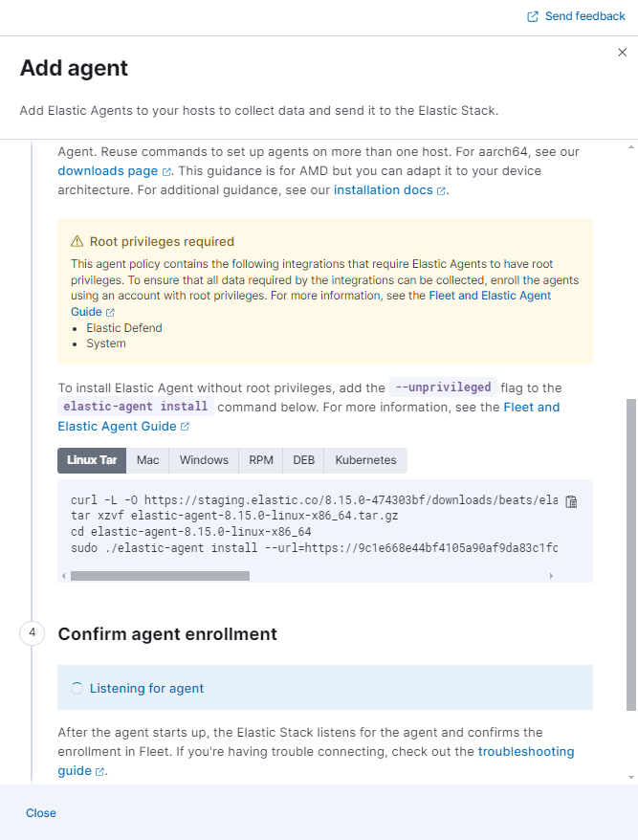Select the DEB package tab

(303, 460)
